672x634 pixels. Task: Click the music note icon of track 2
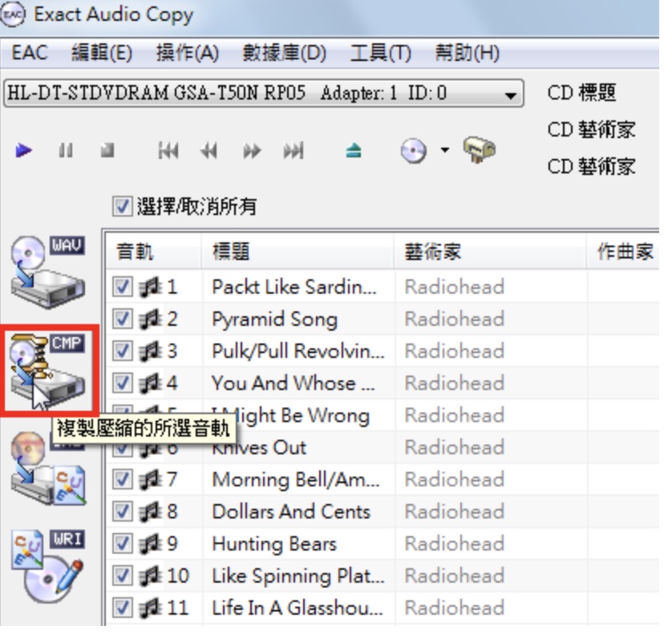point(151,319)
